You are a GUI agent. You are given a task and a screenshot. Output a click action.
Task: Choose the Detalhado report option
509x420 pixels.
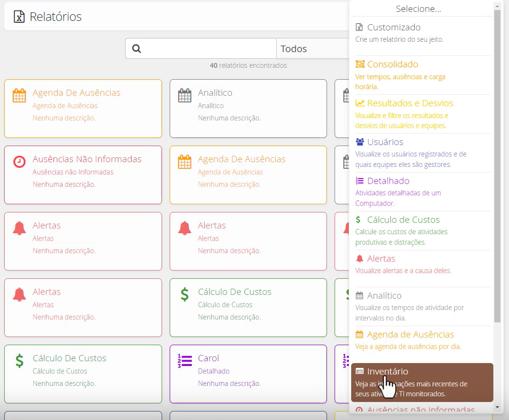point(421,192)
